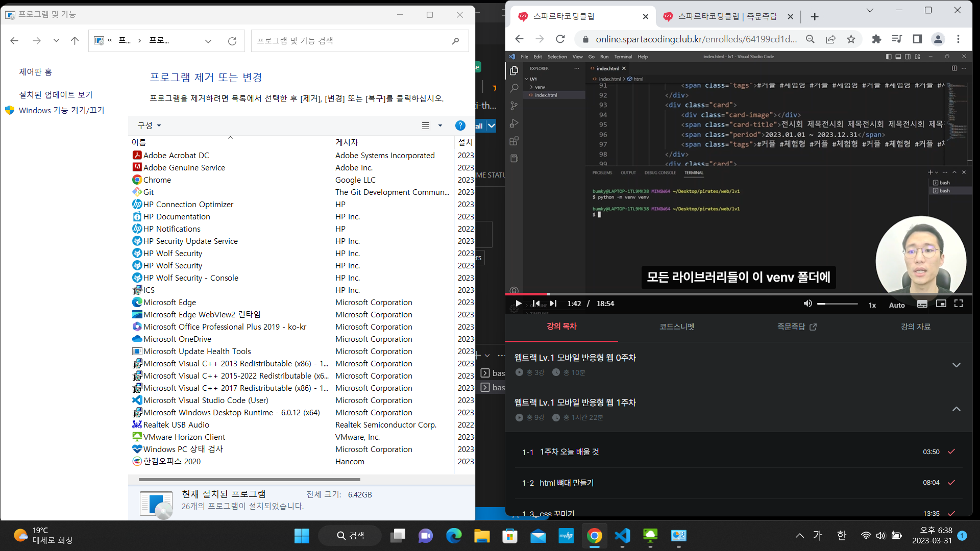Enter fullscreen video mode

959,304
